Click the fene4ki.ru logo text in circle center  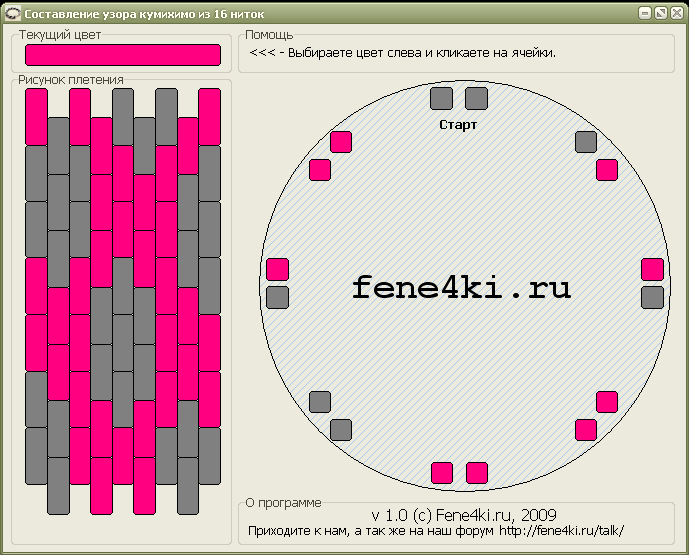(x=461, y=288)
